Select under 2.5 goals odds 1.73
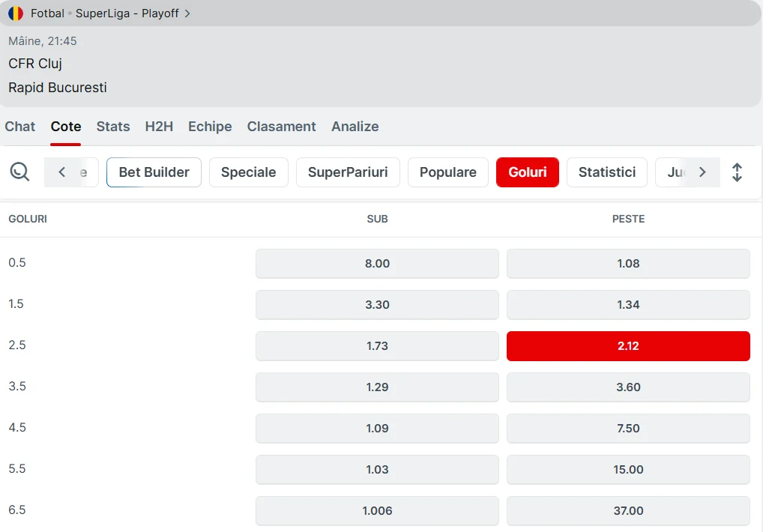 pyautogui.click(x=377, y=346)
